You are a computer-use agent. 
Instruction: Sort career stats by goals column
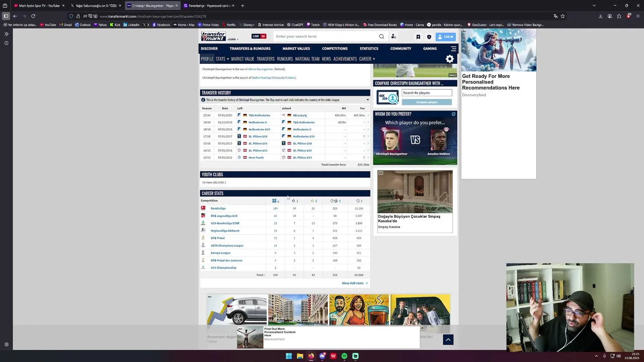click(x=294, y=201)
